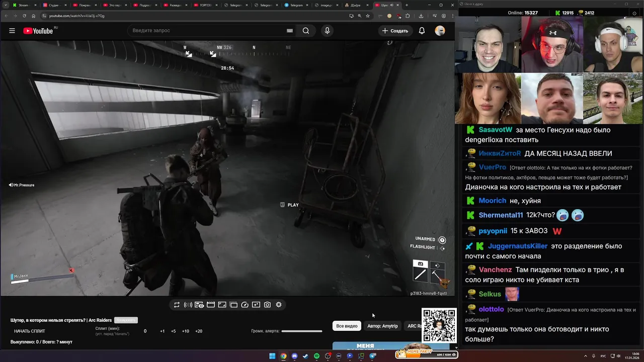Open a new browser tab
This screenshot has height=362, width=644.
click(x=407, y=5)
